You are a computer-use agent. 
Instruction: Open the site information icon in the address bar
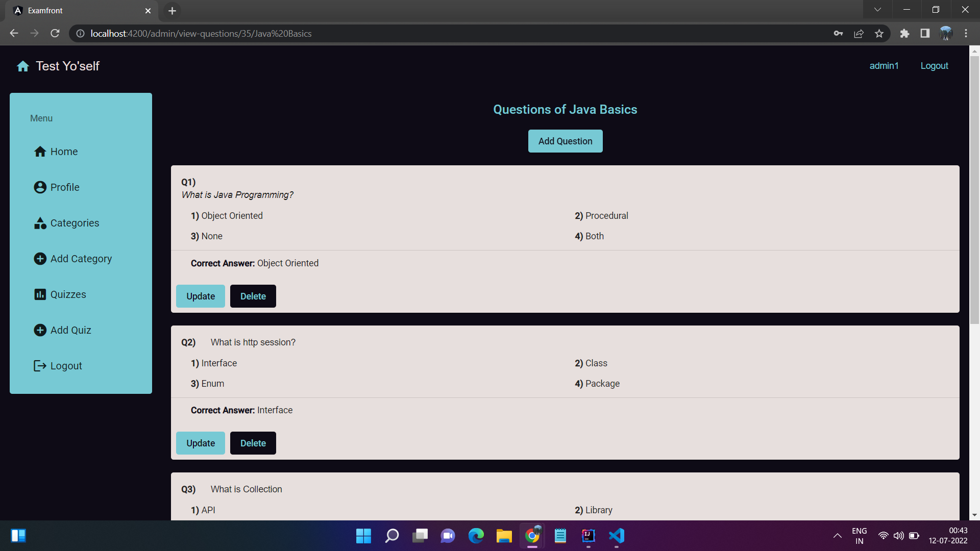pos(80,34)
